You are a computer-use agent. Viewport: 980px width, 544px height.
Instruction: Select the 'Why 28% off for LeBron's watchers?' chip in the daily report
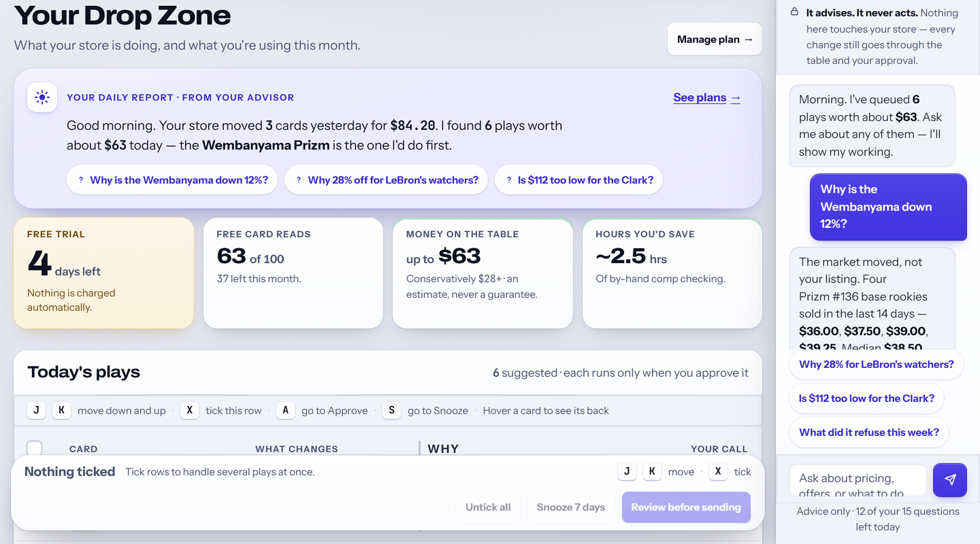[386, 180]
